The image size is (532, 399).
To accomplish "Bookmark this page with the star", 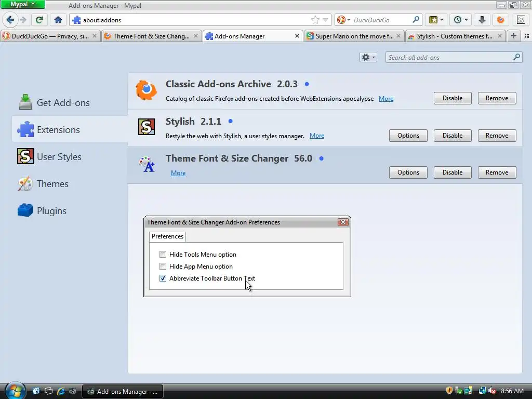I will coord(315,20).
